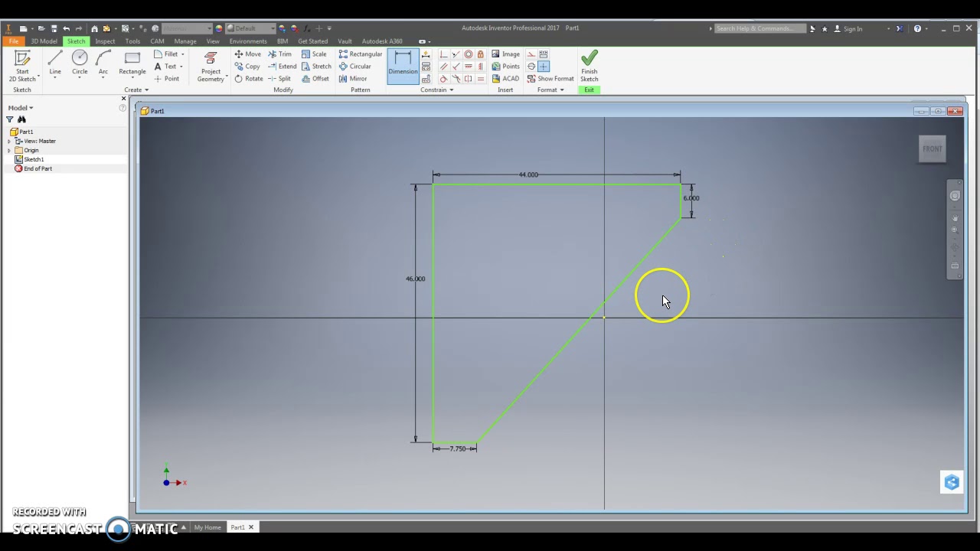Click the Search Help & Commands field
Screen dimensions: 980x551
(x=759, y=28)
